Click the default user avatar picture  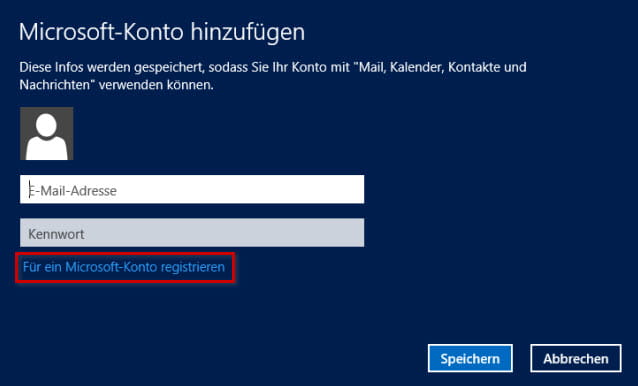[x=47, y=133]
